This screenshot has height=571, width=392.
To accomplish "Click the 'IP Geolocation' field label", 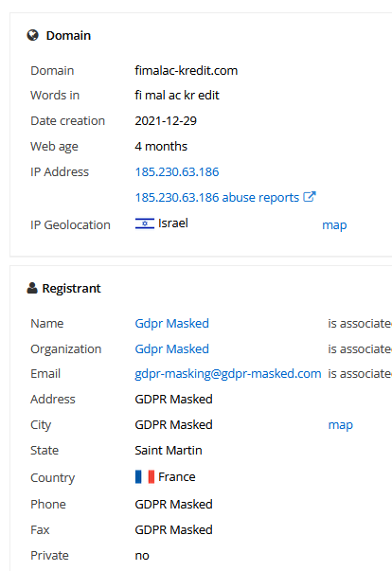I will pyautogui.click(x=70, y=225).
